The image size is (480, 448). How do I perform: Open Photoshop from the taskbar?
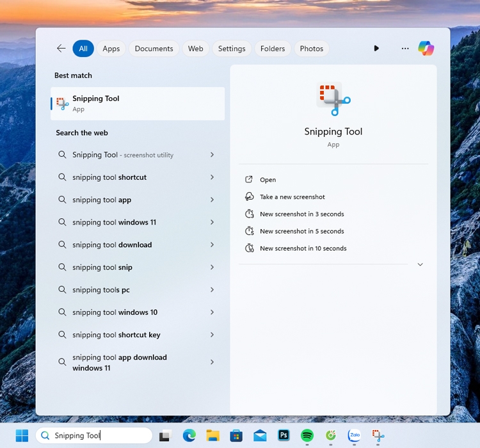284,435
